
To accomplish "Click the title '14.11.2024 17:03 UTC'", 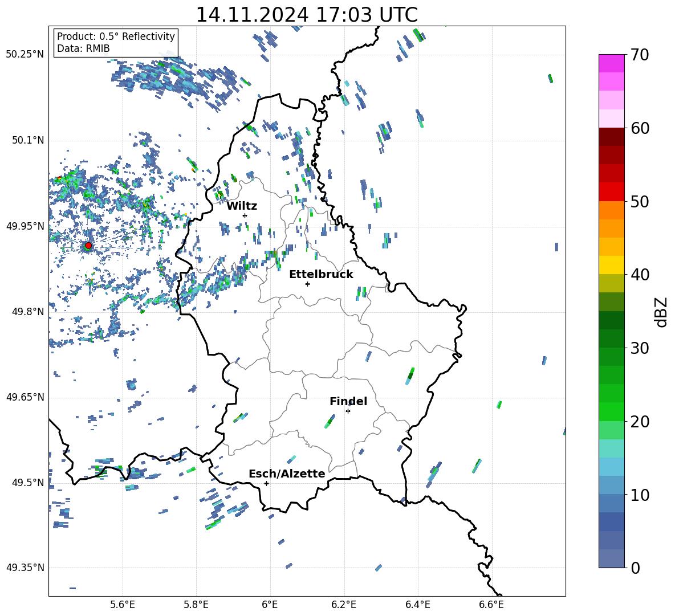I will [307, 15].
